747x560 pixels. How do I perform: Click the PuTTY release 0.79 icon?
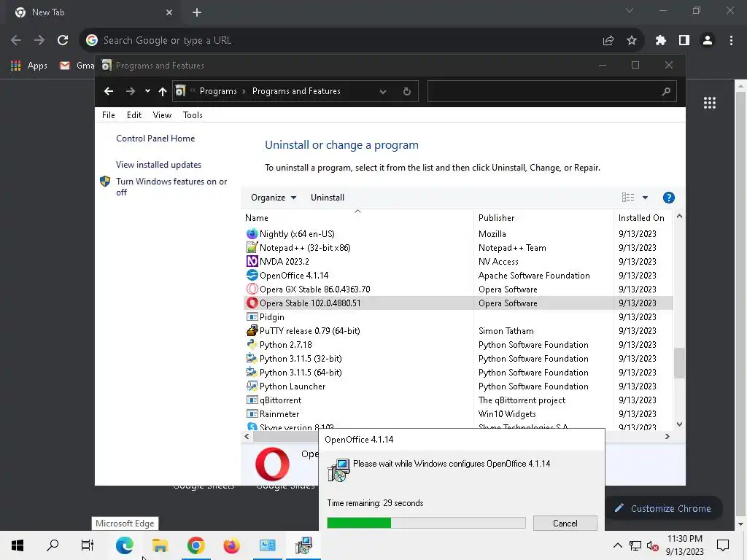[252, 330]
